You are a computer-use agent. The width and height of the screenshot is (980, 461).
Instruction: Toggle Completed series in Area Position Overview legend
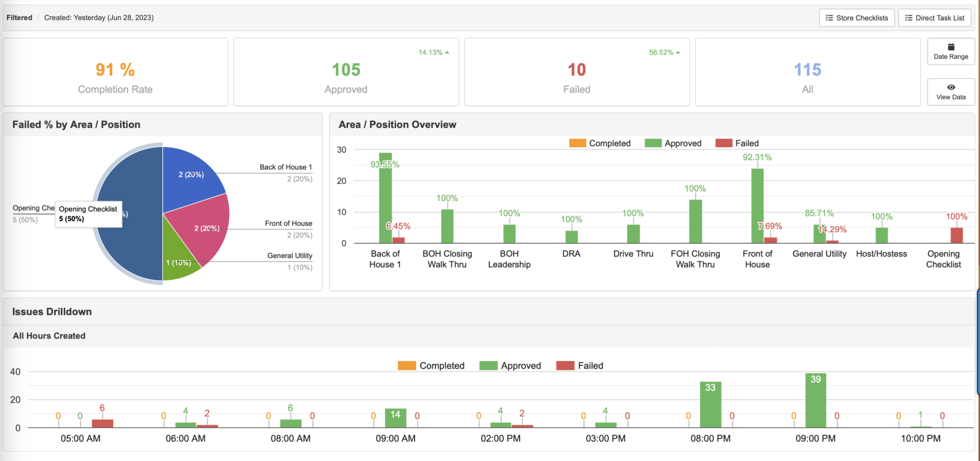(x=600, y=143)
